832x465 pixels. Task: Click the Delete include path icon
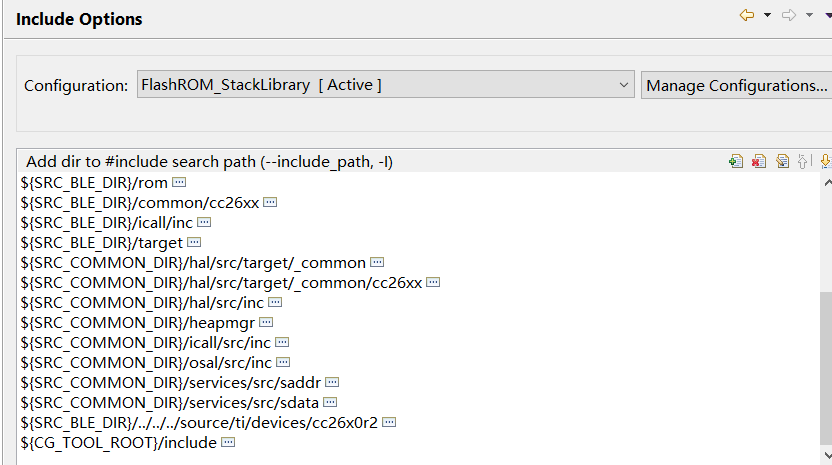coord(759,161)
